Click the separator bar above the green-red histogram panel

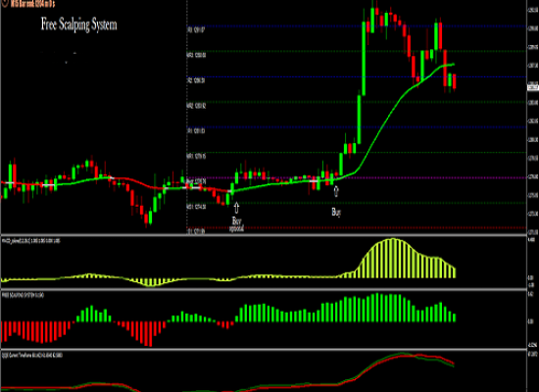264,290
